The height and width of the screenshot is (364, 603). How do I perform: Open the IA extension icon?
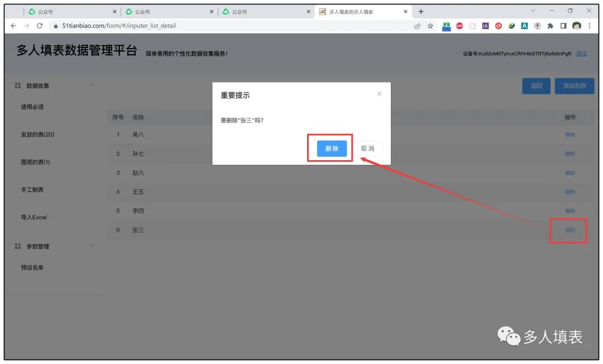(x=485, y=26)
